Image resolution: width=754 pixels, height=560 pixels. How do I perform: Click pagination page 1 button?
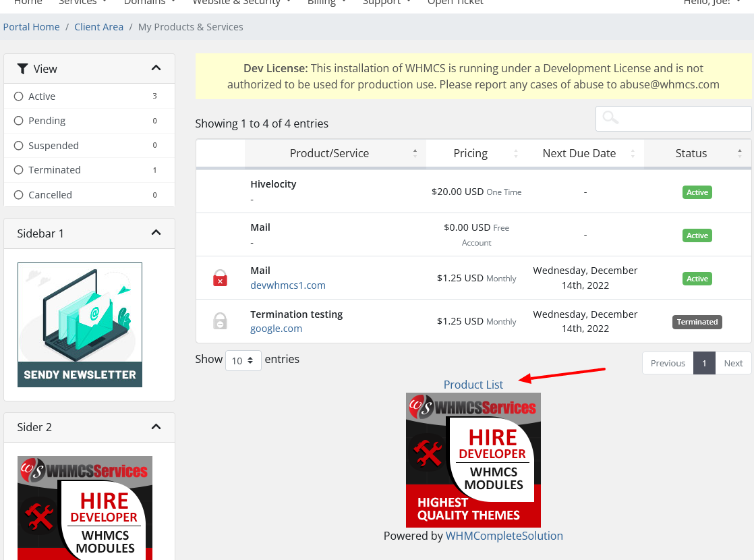click(705, 363)
